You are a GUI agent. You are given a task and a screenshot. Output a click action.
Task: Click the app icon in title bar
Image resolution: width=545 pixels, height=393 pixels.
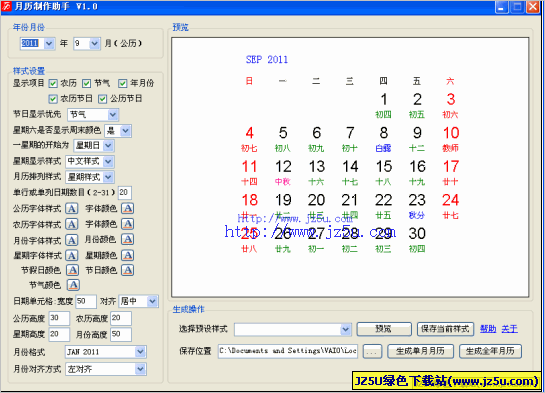pos(7,7)
